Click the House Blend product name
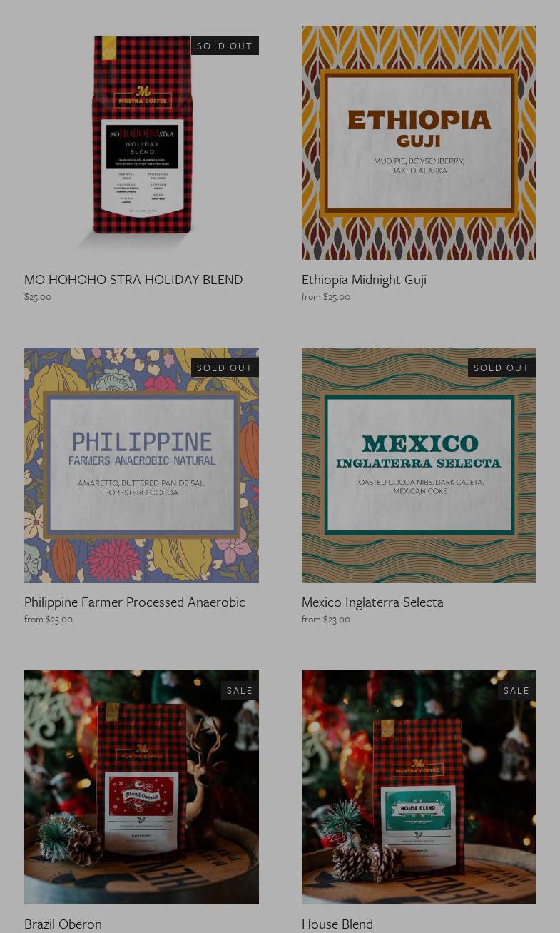 [x=337, y=924]
